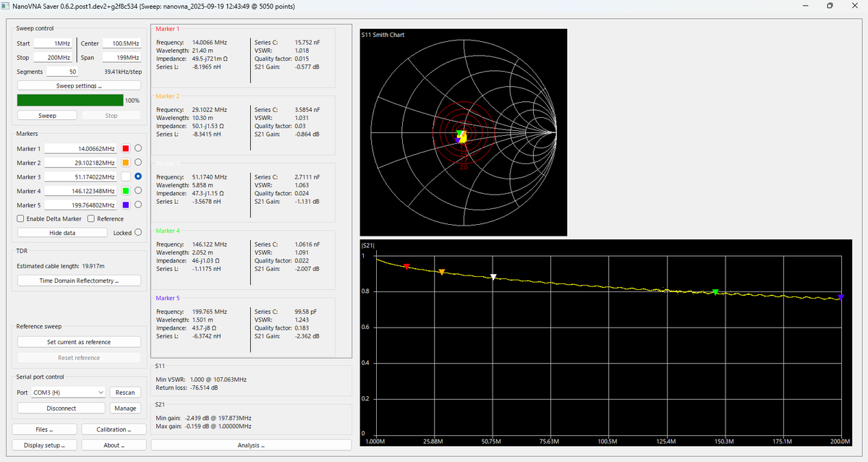
Task: Open Marker 2 orange color swatch
Action: click(125, 163)
